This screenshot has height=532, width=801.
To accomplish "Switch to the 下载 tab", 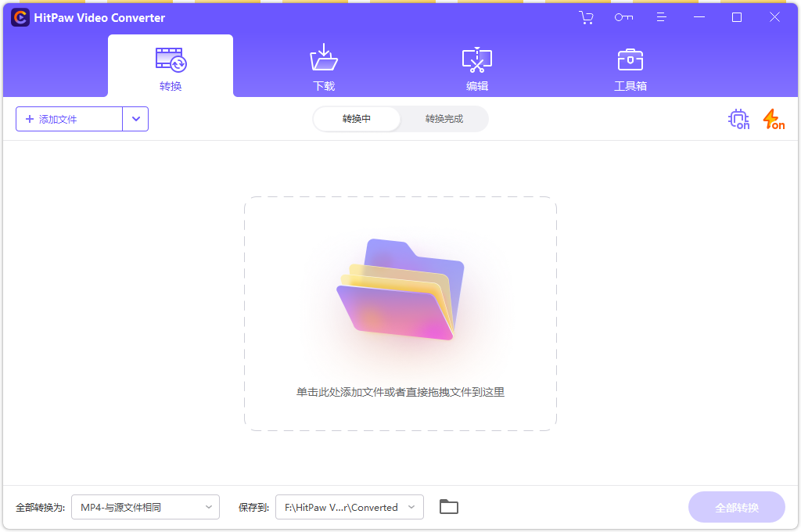I will pos(324,68).
